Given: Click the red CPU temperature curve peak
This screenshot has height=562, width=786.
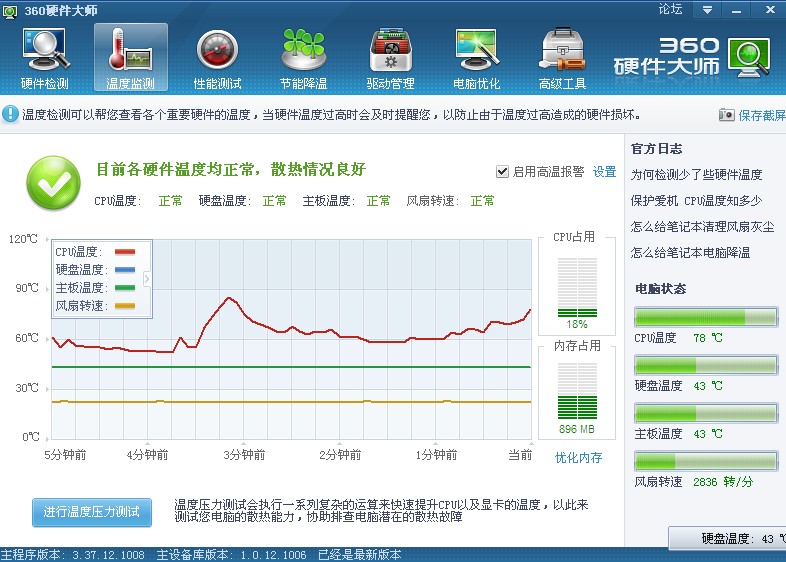Looking at the screenshot, I should click(229, 298).
